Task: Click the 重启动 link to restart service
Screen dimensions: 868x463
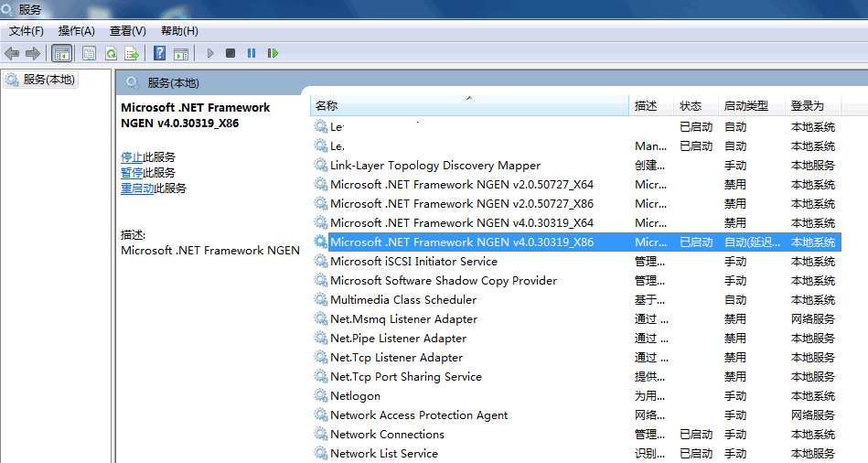Action: point(137,188)
